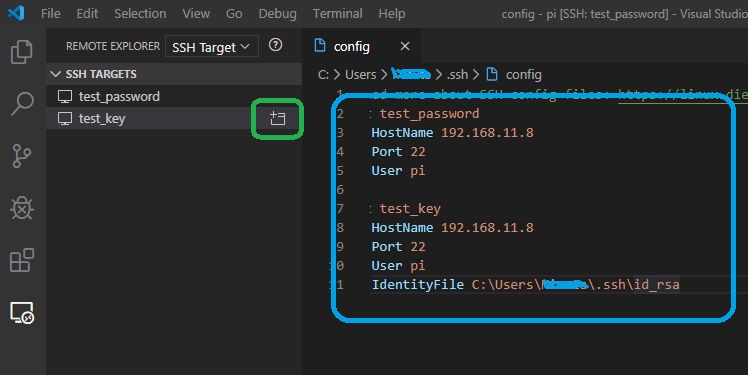Click the VS Code logo icon

[16, 13]
